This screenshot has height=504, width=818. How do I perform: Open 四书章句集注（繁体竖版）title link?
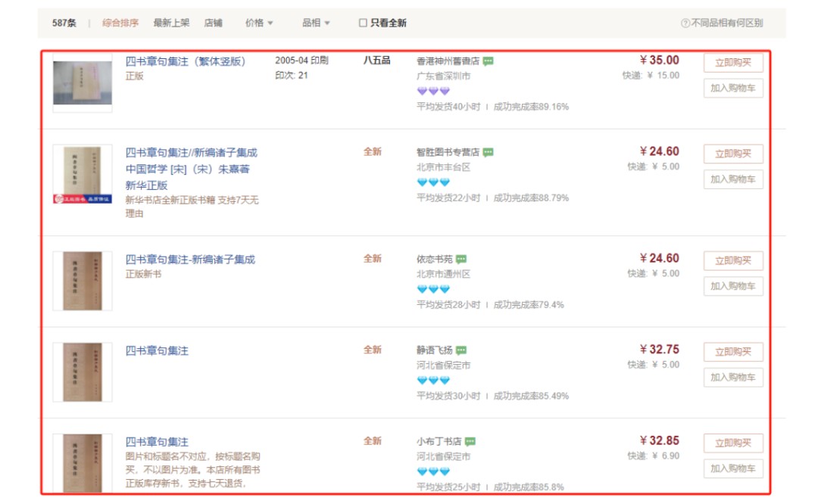pyautogui.click(x=186, y=61)
